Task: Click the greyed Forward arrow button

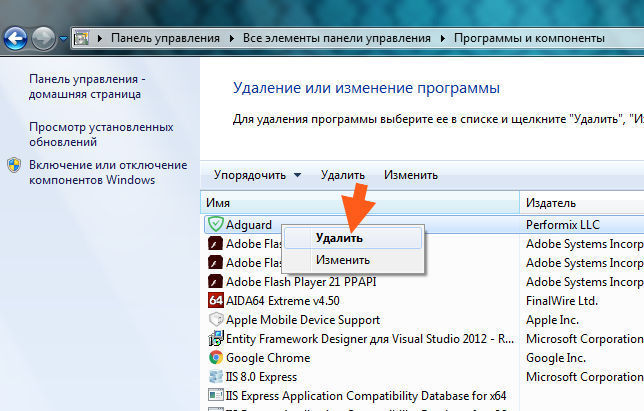Action: pos(43,39)
